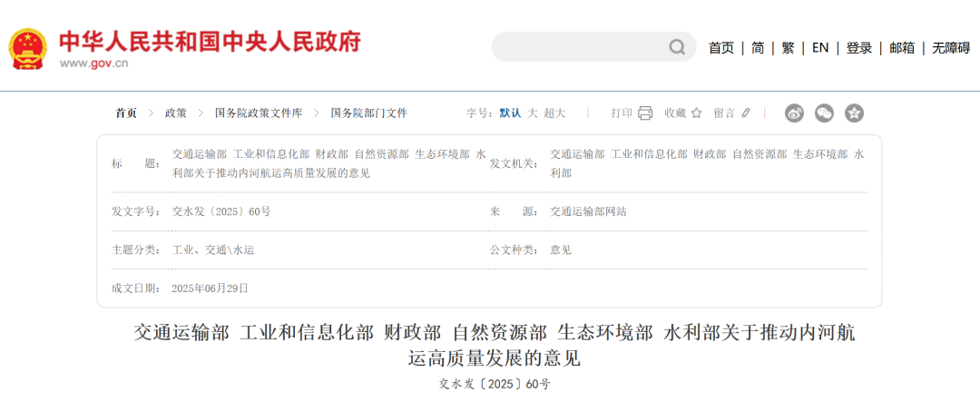Viewport: 980px width, 411px height.
Task: Click the search magnifier icon
Action: pyautogui.click(x=677, y=47)
